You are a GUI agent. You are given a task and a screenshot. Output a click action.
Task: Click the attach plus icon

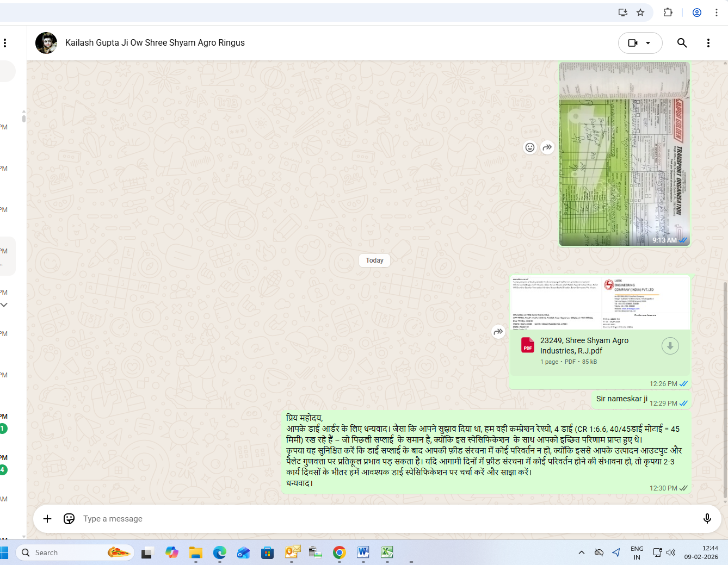(x=47, y=519)
